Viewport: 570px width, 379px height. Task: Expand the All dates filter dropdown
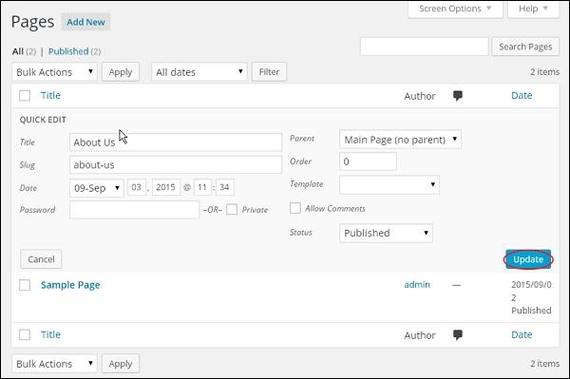(x=199, y=72)
